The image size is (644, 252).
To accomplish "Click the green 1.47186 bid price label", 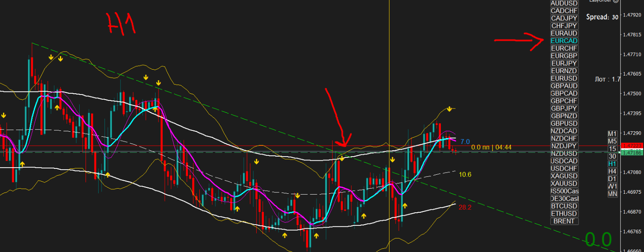I will 631,152.
